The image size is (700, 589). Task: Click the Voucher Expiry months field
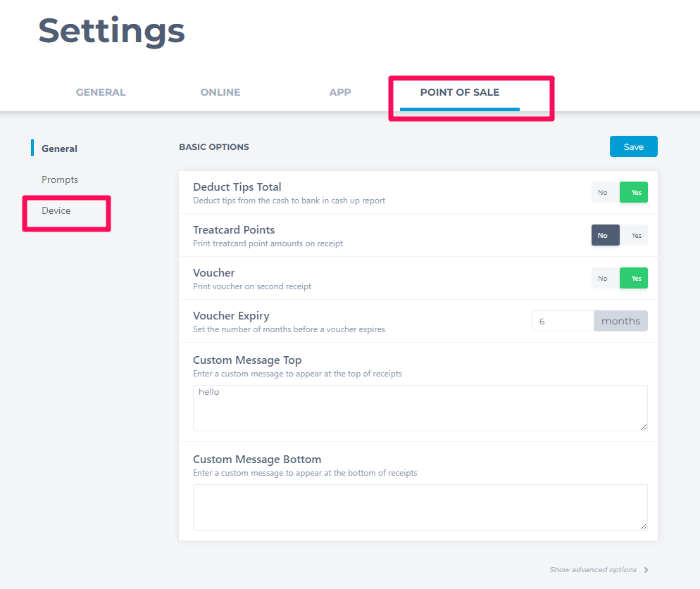[x=563, y=321]
